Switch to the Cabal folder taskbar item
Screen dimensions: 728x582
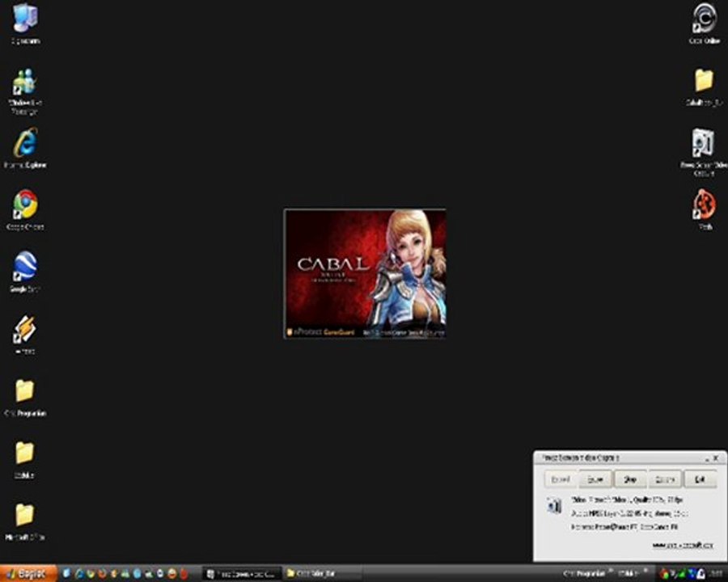click(322, 574)
